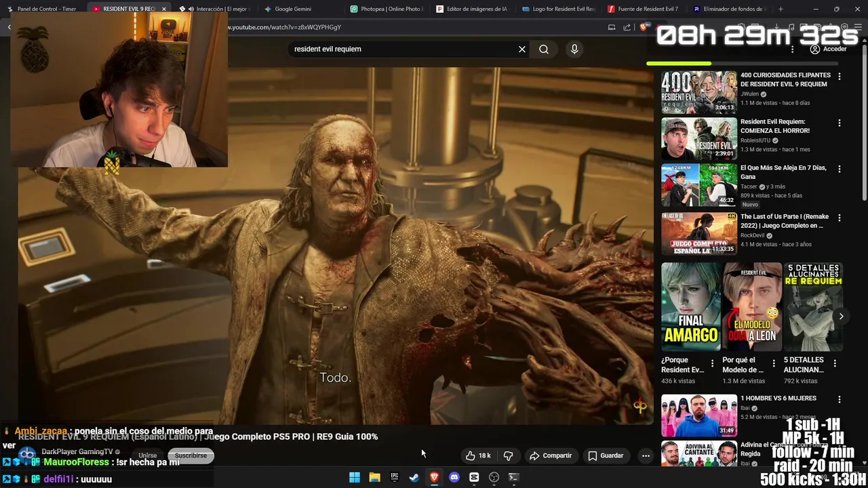
Task: Open YouTube settings three-dot menu near Acceder
Action: click(792, 49)
